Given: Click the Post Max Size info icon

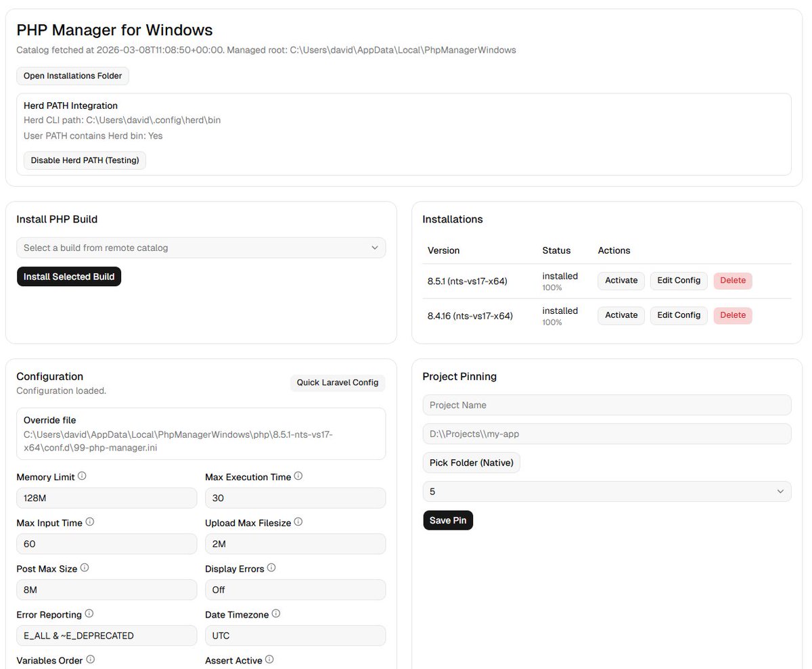Looking at the screenshot, I should [x=85, y=568].
